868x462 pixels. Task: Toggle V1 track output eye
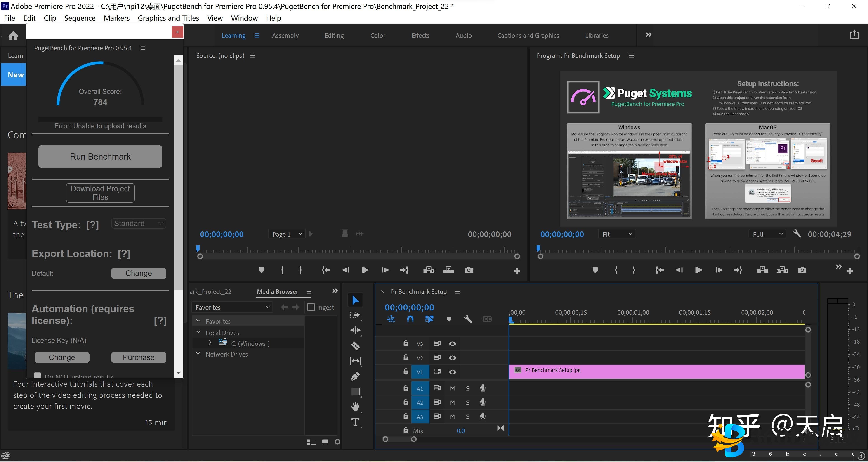tap(452, 372)
